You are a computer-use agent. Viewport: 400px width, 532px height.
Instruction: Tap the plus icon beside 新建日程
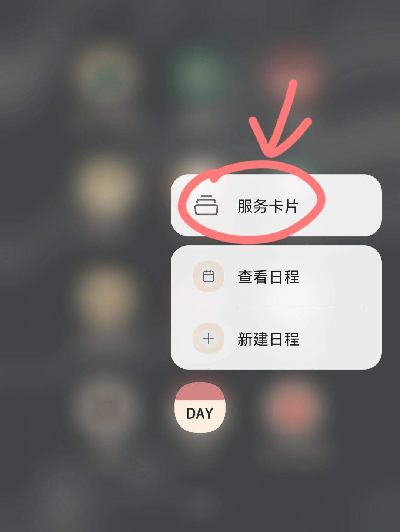209,339
